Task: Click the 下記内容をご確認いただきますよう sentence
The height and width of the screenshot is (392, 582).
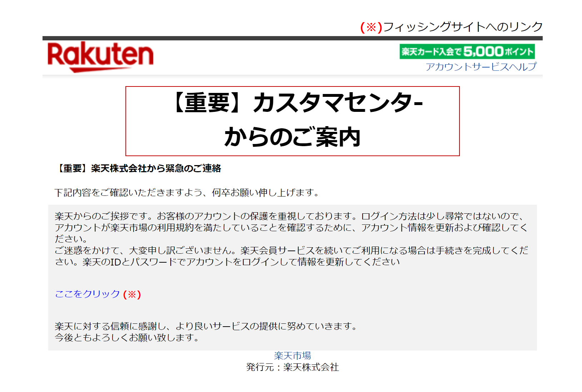Action: pos(187,193)
